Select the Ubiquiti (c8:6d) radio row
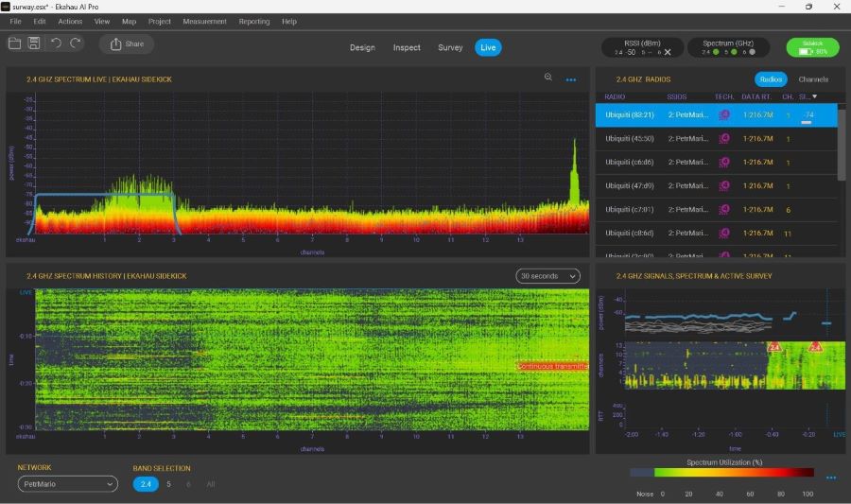Viewport: 851px width, 504px height. tap(717, 234)
